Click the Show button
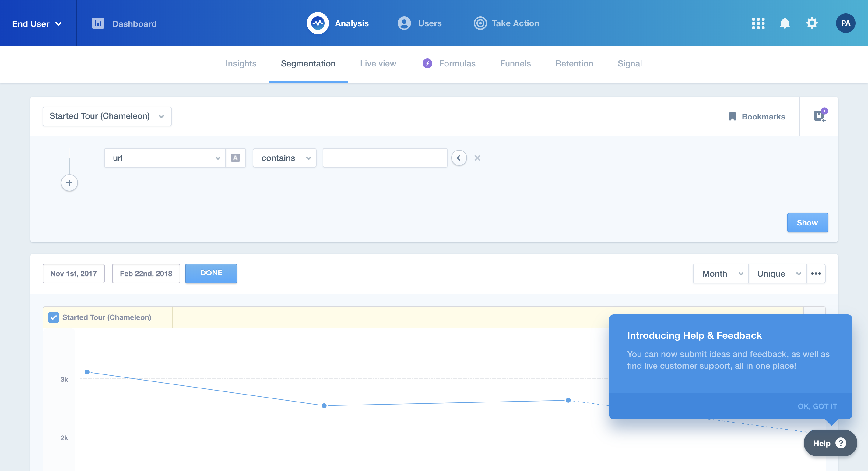The height and width of the screenshot is (471, 868). [807, 222]
